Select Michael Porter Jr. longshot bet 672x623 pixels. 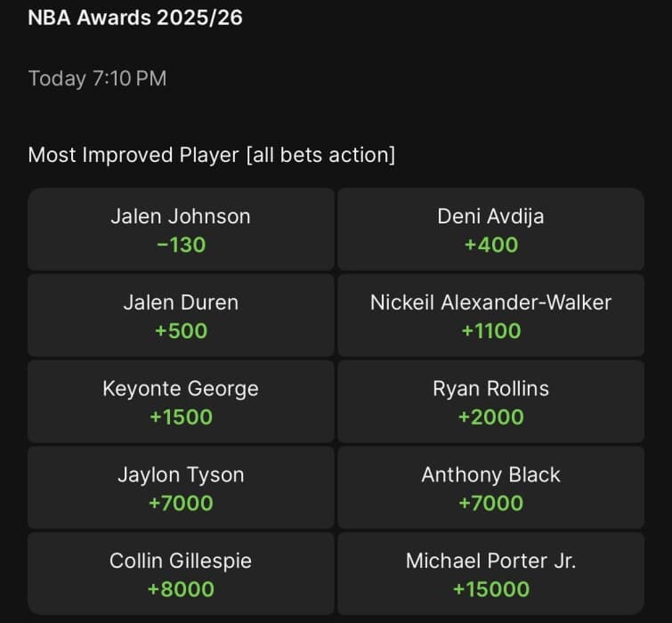pos(490,574)
